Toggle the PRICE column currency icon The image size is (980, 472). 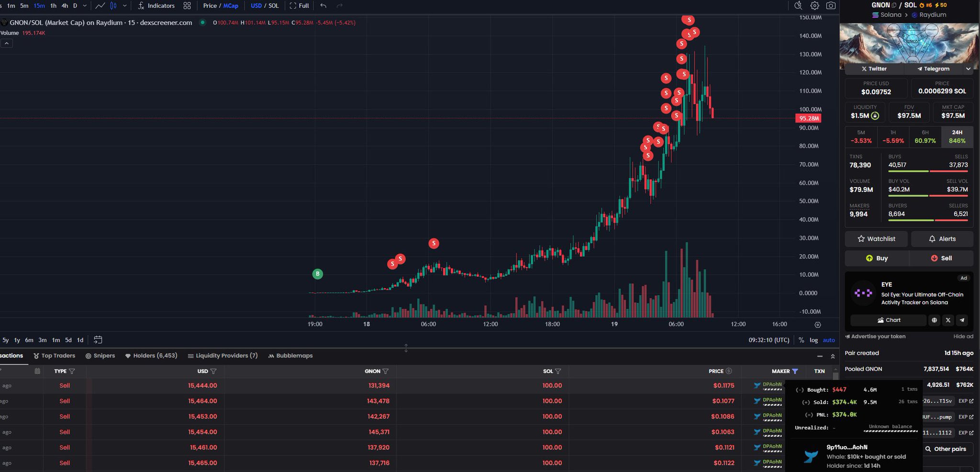[x=729, y=371]
